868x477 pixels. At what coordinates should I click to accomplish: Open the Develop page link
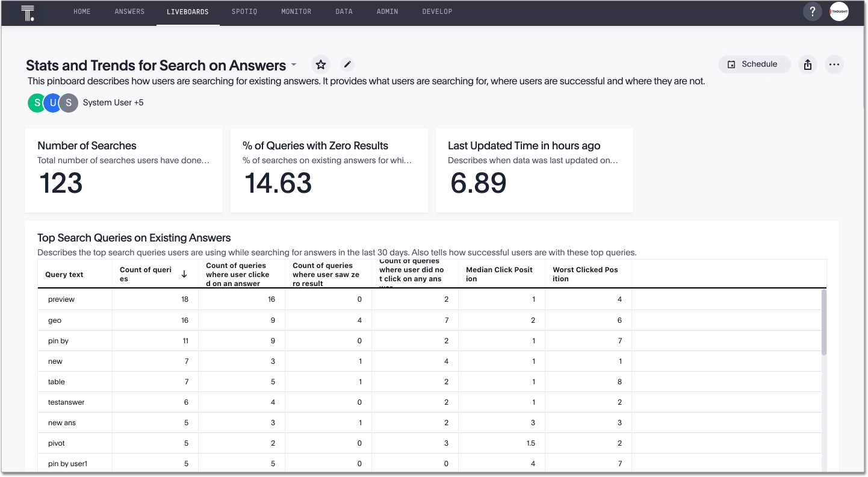(x=437, y=11)
